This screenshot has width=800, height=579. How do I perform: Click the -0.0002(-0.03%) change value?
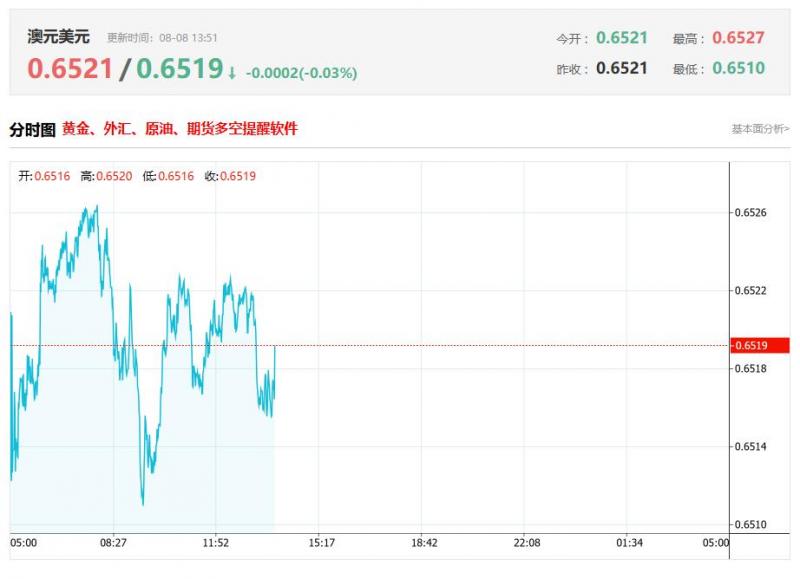[301, 73]
